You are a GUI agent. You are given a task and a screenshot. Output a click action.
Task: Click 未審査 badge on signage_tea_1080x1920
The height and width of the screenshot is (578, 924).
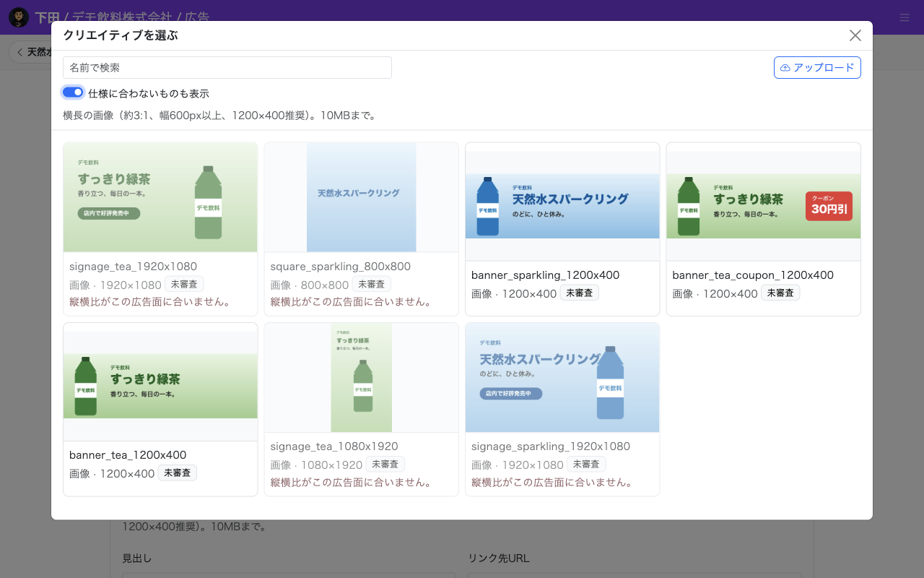(x=385, y=464)
